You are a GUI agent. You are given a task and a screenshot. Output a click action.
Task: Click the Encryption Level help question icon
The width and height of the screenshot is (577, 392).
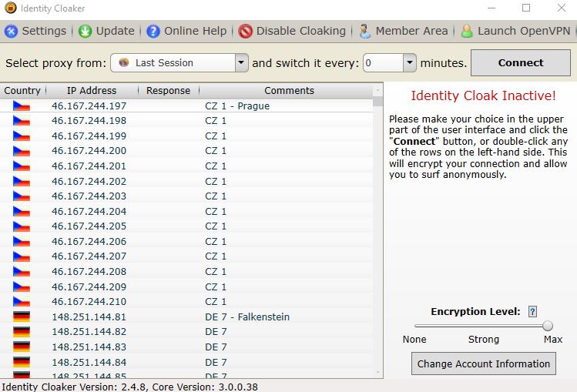click(x=532, y=311)
